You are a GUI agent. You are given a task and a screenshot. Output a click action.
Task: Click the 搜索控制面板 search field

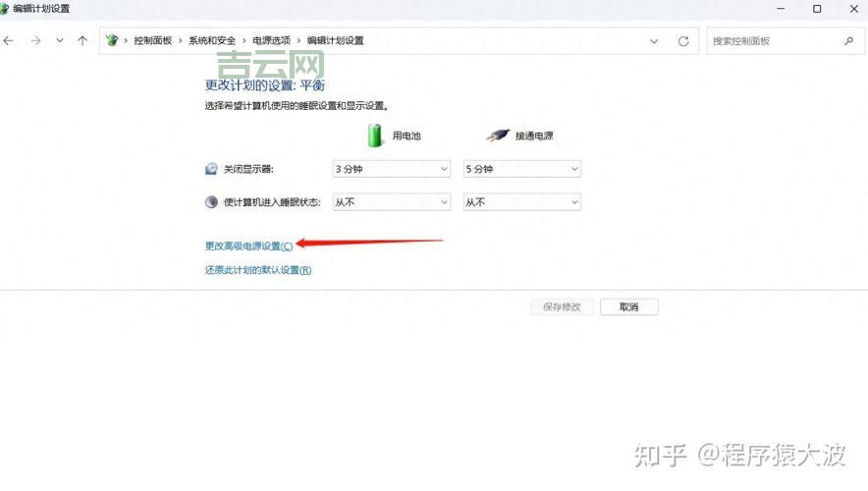coord(786,41)
